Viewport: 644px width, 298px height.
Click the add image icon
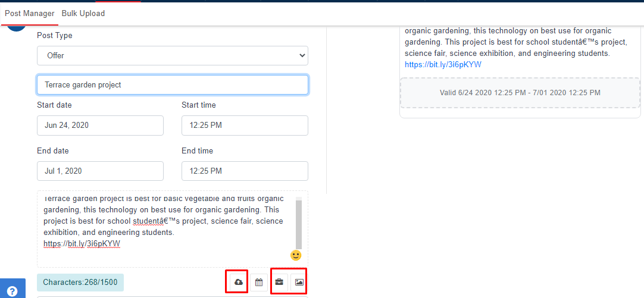tap(299, 282)
